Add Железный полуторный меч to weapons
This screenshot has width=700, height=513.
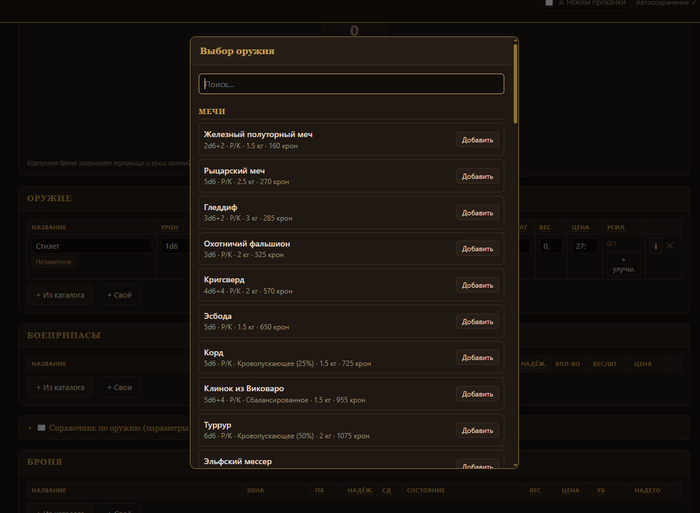(477, 140)
